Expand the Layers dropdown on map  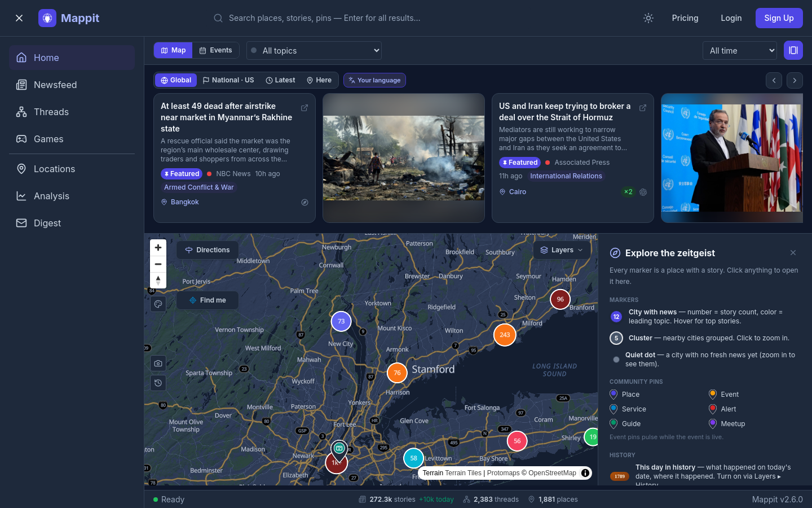tap(562, 250)
